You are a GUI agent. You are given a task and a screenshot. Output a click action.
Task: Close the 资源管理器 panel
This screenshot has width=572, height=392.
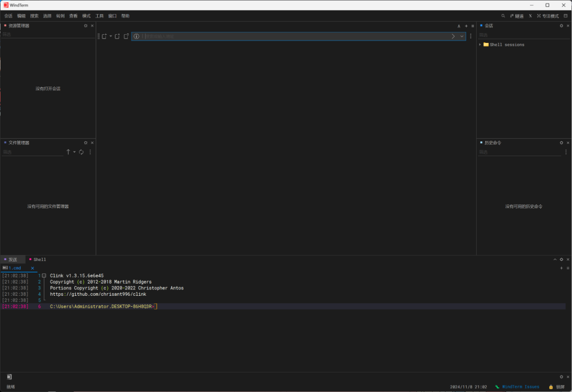(x=92, y=26)
